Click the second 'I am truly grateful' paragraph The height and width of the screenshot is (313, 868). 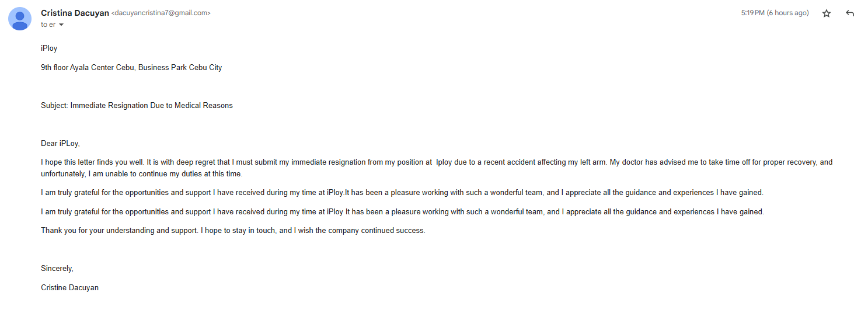pos(402,212)
